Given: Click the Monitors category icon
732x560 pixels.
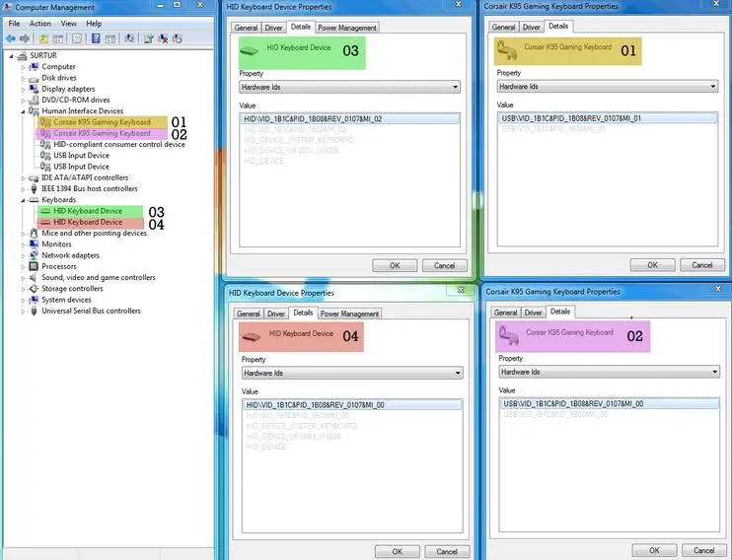Looking at the screenshot, I should click(34, 245).
